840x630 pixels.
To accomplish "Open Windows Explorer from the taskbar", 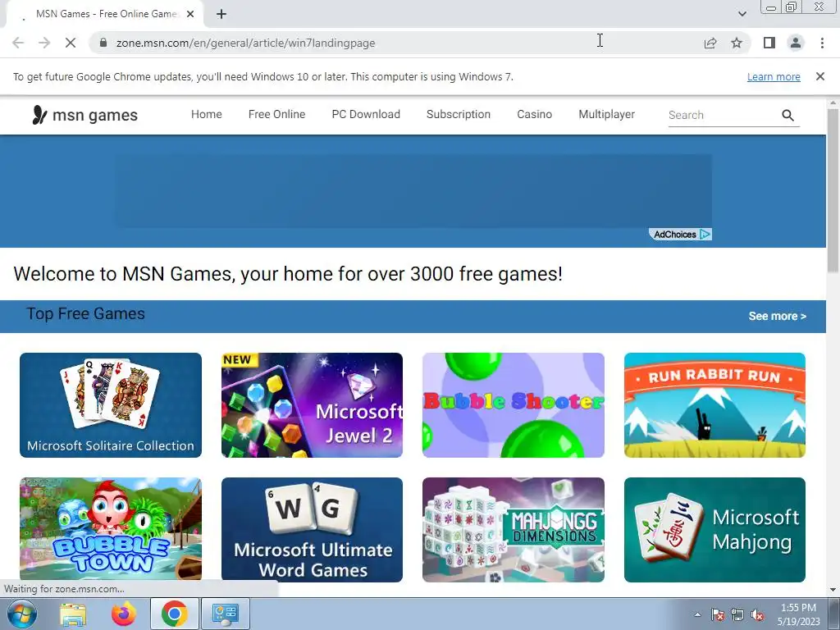I will 73,614.
